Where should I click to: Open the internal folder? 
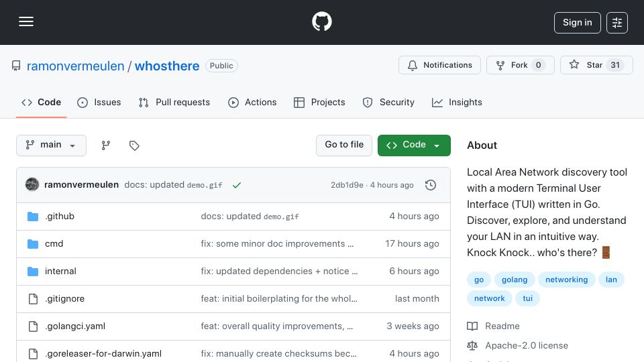[60, 271]
